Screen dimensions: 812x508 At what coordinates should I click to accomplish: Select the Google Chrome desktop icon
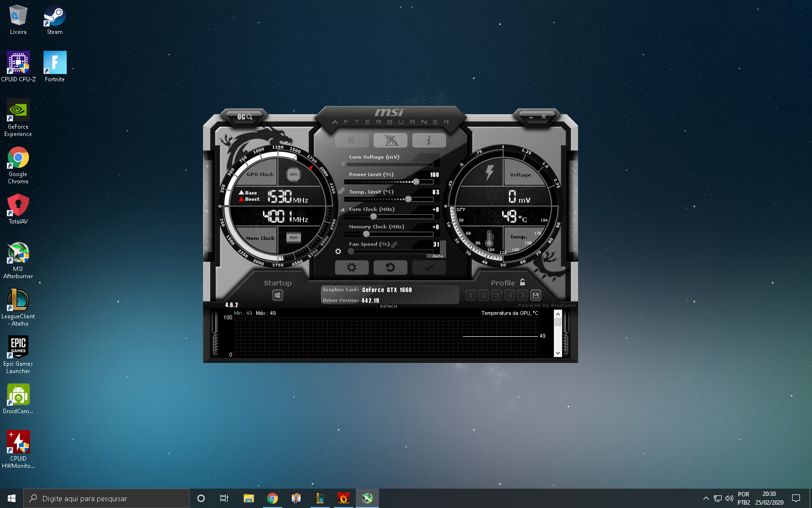[18, 165]
